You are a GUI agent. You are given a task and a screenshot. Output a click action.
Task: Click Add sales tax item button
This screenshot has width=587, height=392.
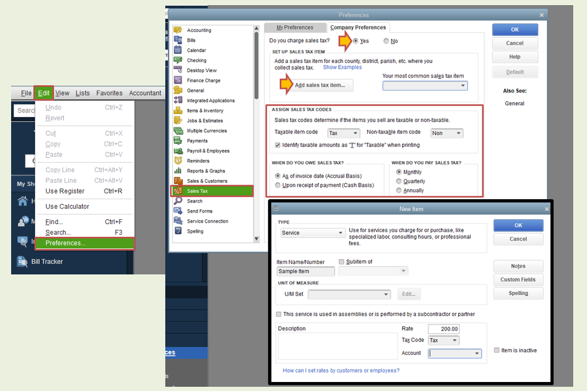tap(320, 85)
